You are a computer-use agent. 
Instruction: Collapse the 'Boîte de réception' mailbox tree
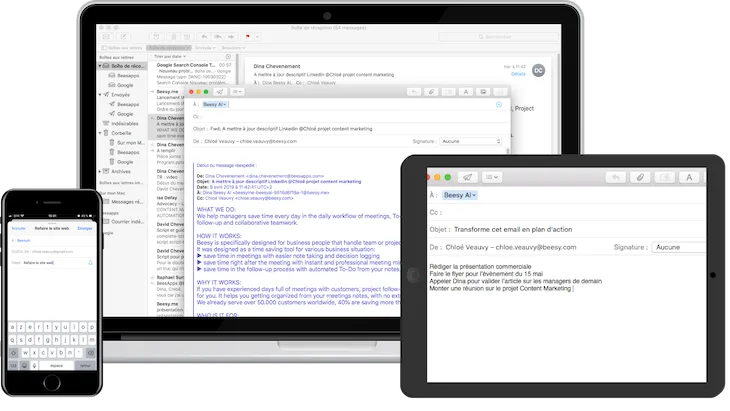click(x=100, y=66)
